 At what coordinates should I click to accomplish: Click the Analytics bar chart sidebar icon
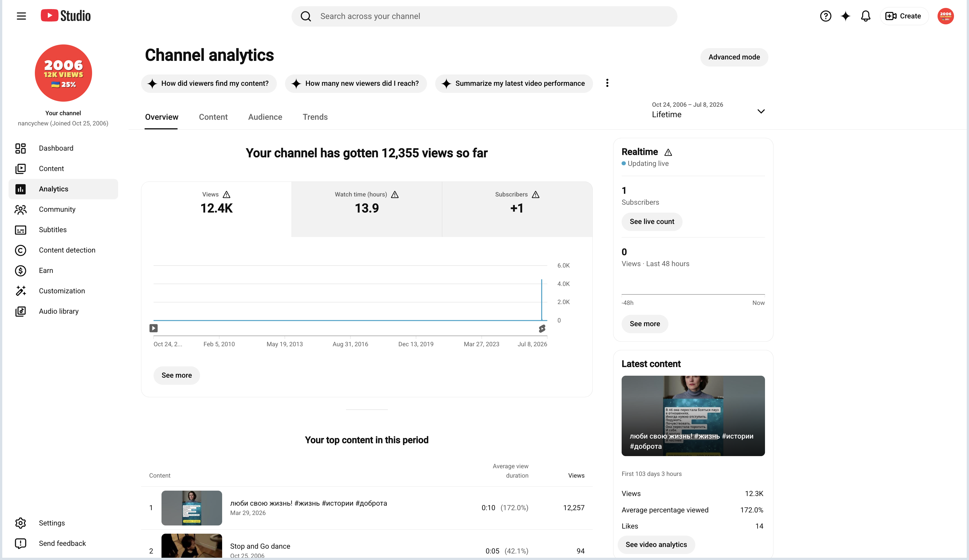pos(20,189)
